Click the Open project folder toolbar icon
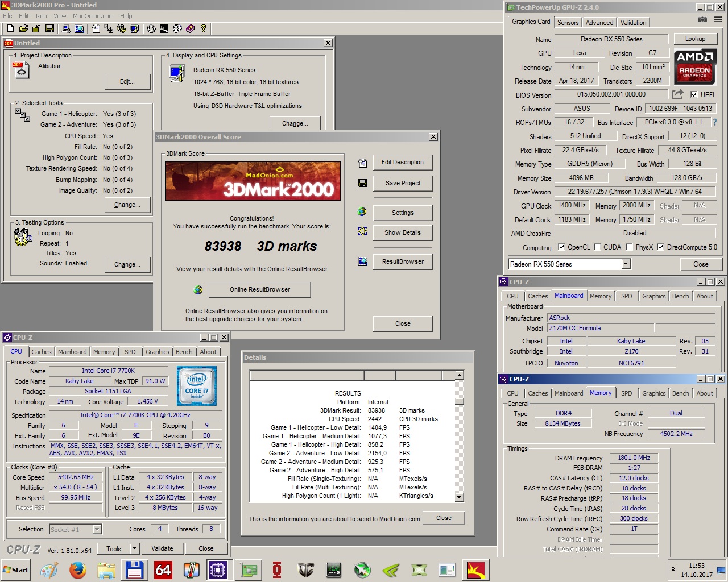The height and width of the screenshot is (582, 728). point(23,28)
